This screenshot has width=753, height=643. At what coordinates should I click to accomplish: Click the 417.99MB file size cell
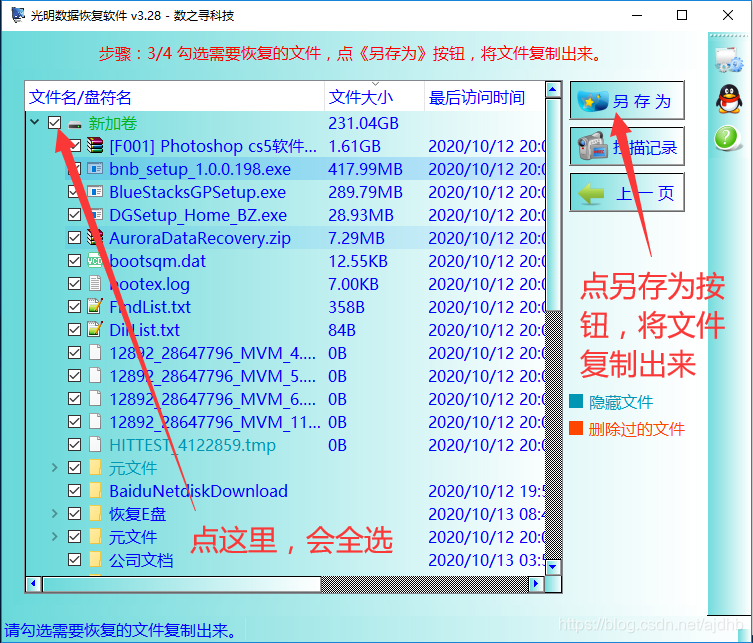click(x=365, y=169)
